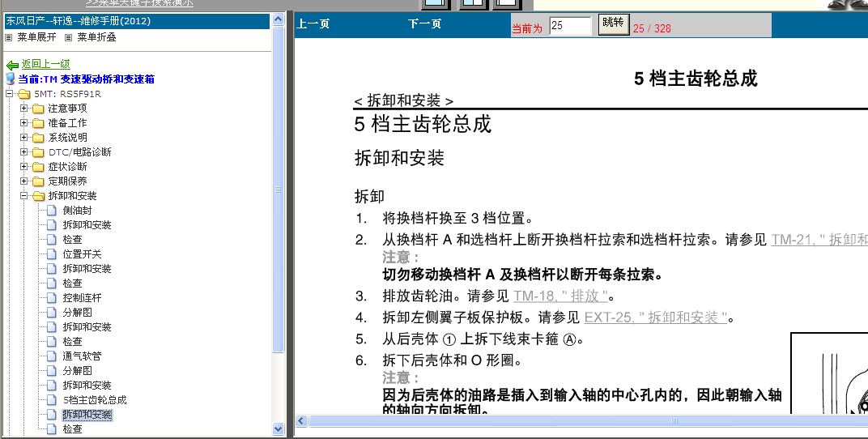Click the 当前:TM 变速驱动桥和变速箱 label
The image size is (868, 439).
86,79
